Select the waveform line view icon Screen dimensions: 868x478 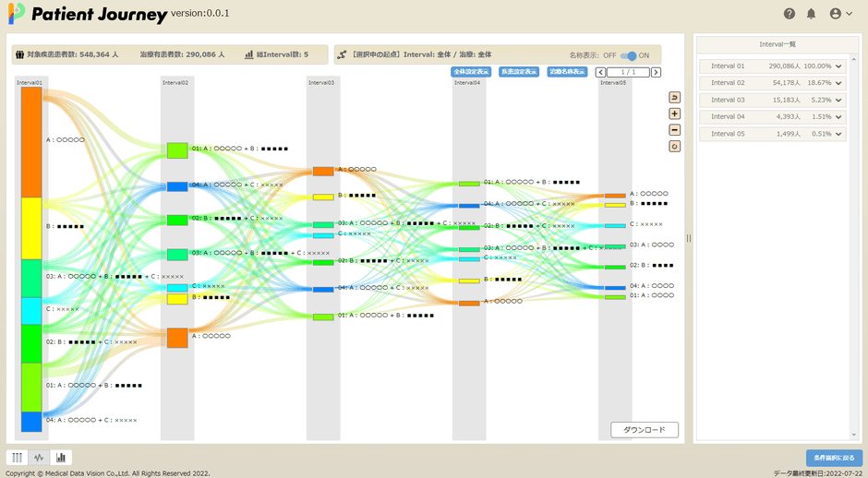pyautogui.click(x=40, y=457)
